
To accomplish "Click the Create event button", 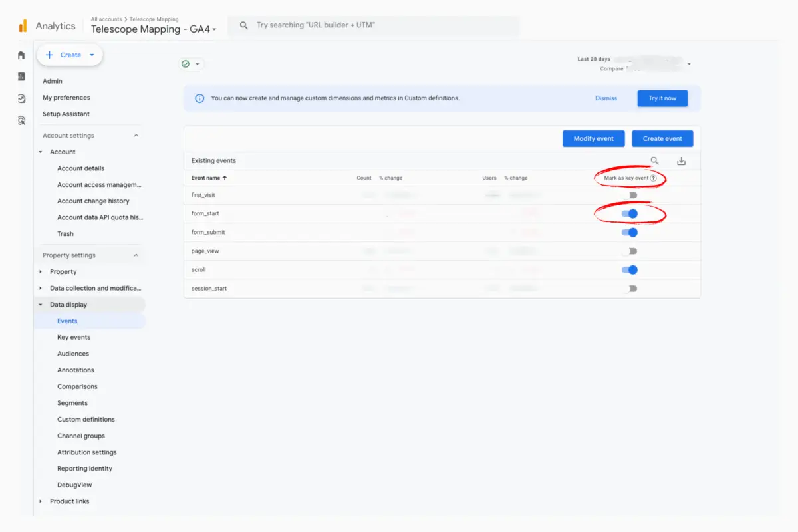I will [x=662, y=138].
